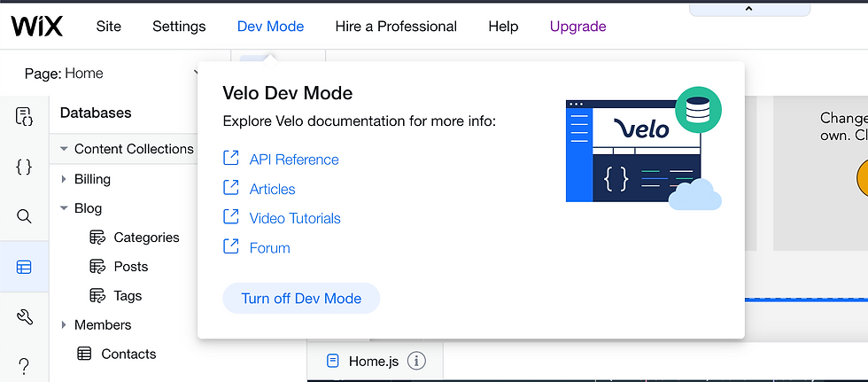Viewport: 868px width, 382px height.
Task: Open the Articles link
Action: click(273, 189)
